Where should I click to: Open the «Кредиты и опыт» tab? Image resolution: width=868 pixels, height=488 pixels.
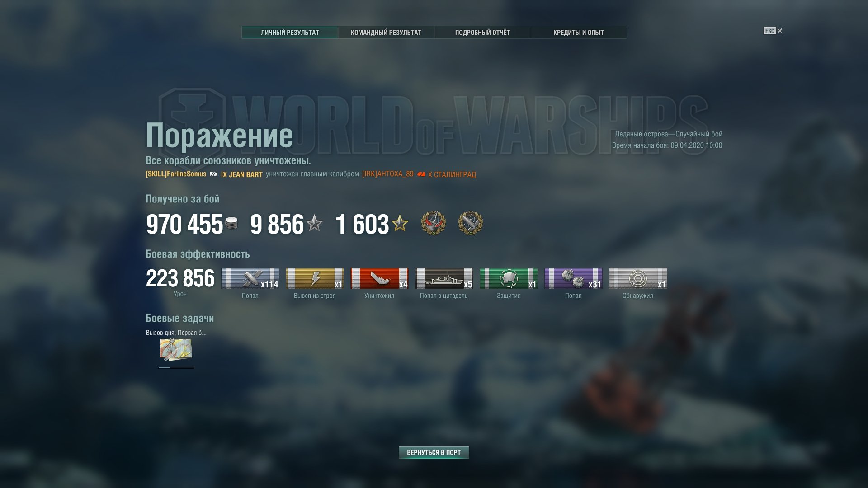[x=579, y=33]
